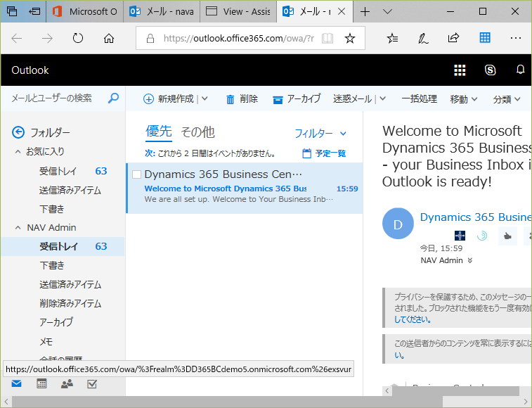Click the してください privacy link
Image resolution: width=532 pixels, height=408 pixels.
pos(413,319)
